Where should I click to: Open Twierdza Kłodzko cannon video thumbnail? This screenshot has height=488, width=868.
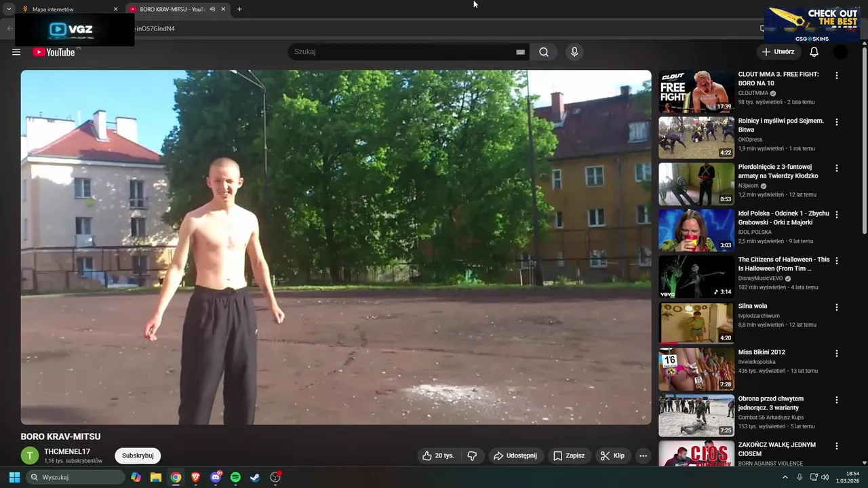[696, 184]
